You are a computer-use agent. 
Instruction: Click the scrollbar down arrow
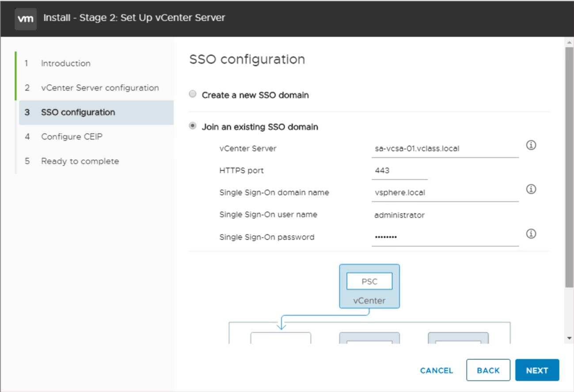[x=569, y=339]
